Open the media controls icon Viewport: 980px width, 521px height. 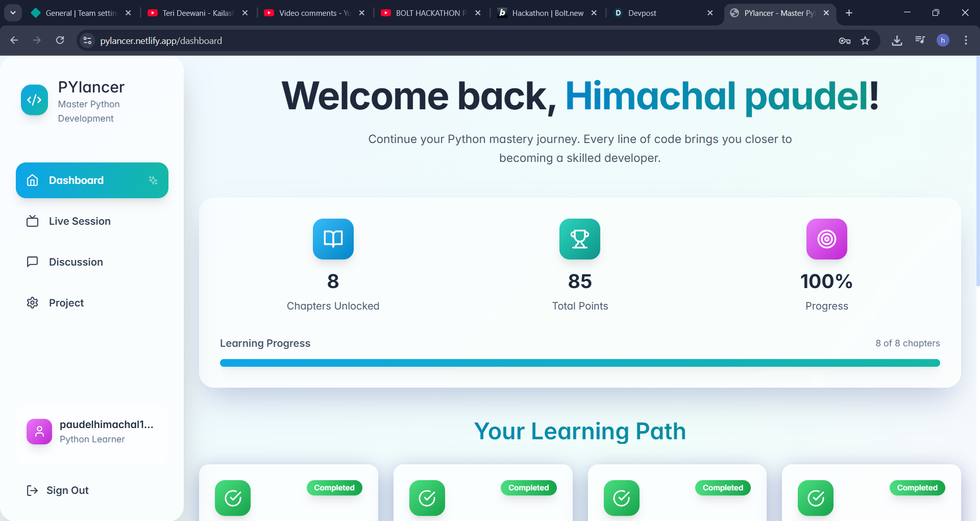pos(920,40)
